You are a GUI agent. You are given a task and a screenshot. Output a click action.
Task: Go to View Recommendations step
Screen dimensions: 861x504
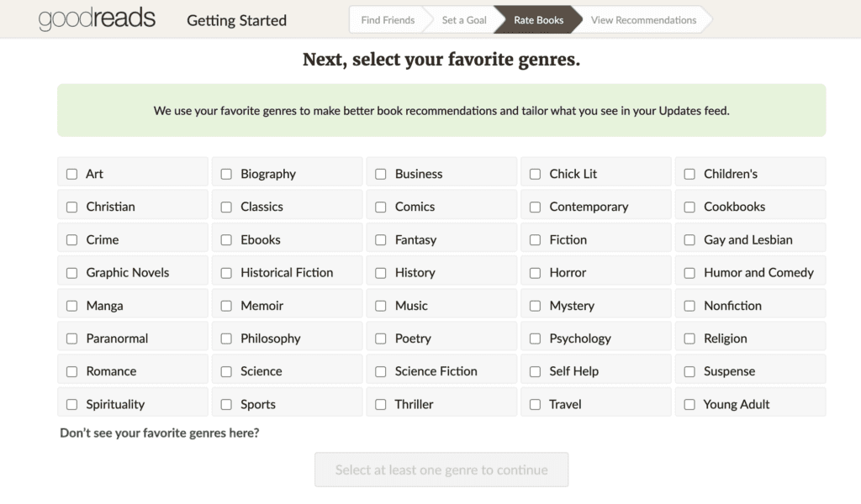(643, 19)
